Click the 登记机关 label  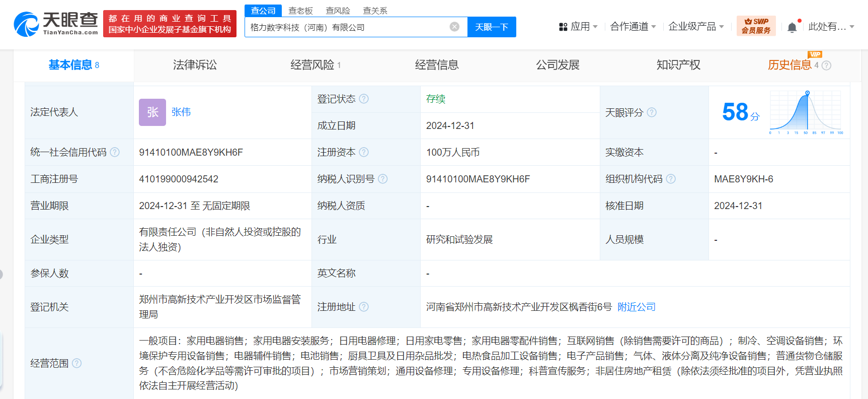coord(49,307)
